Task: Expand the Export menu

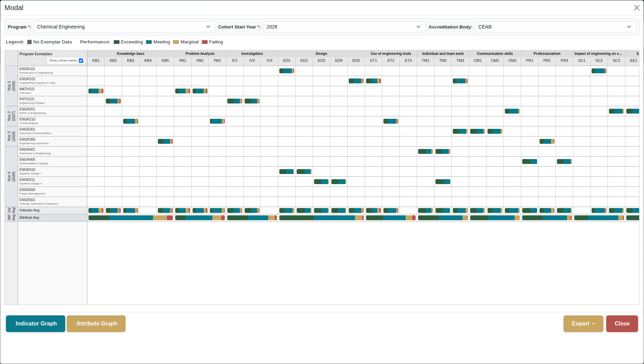Action: 583,323
